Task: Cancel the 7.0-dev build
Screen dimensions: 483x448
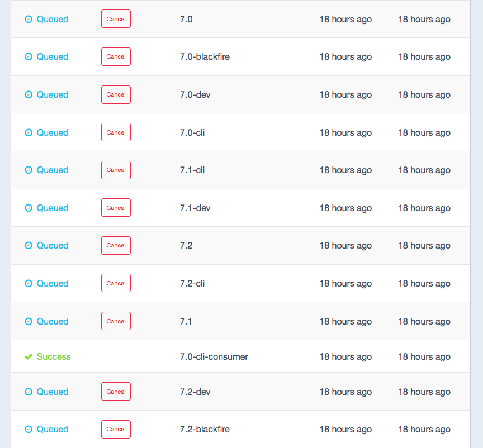Action: 116,94
